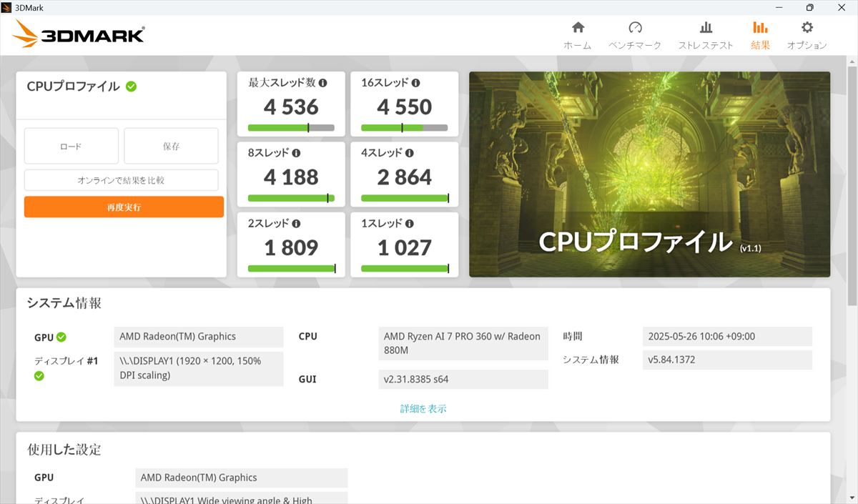
Task: Click AMD Radeon(TM) Graphics in 使用した設定
Action: click(x=242, y=478)
